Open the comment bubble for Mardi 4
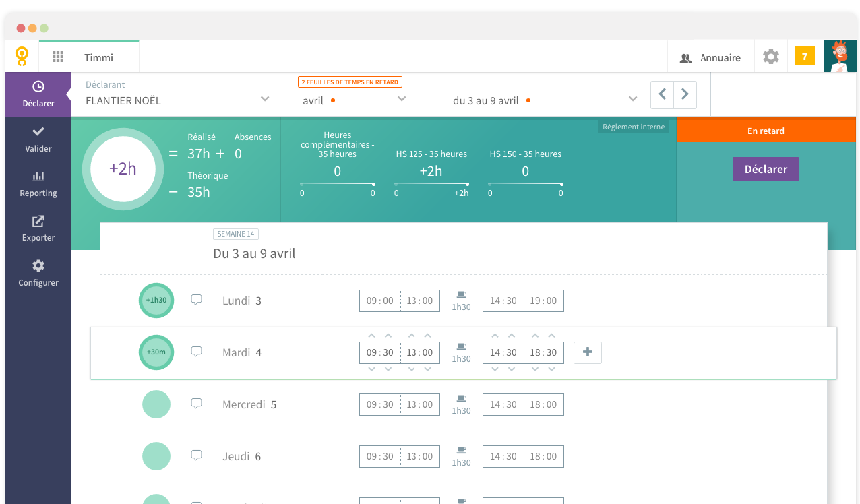Screen dimensions: 860x504 coord(197,352)
